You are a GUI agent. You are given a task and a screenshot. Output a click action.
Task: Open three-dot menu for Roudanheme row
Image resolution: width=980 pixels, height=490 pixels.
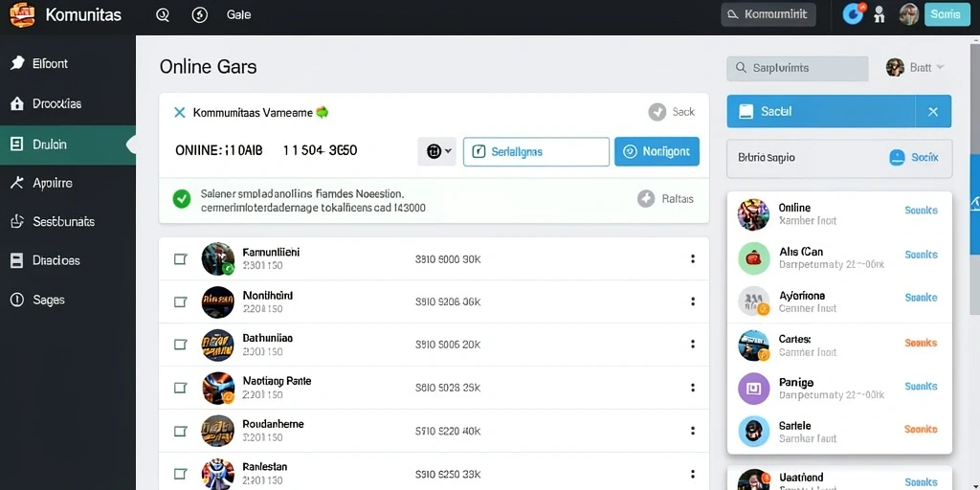(693, 431)
